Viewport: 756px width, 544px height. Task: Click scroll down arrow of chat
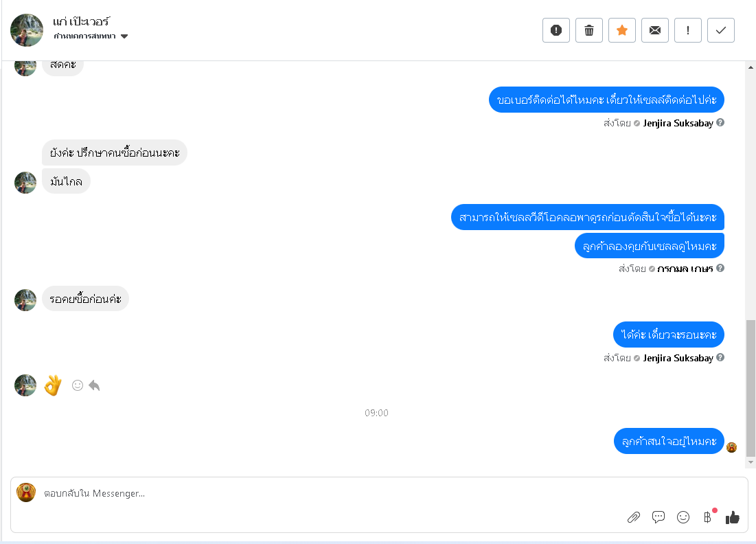pyautogui.click(x=751, y=462)
